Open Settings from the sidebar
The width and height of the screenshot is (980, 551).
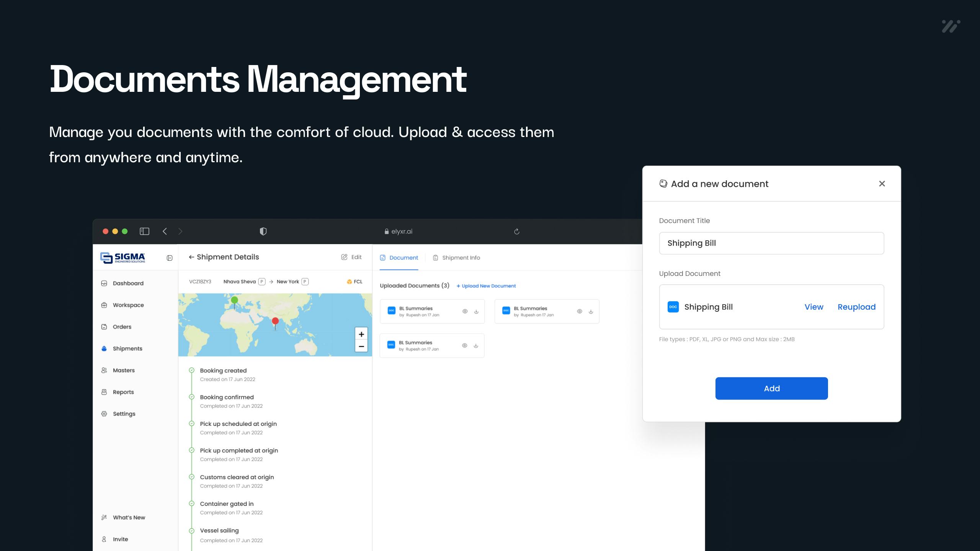point(124,414)
